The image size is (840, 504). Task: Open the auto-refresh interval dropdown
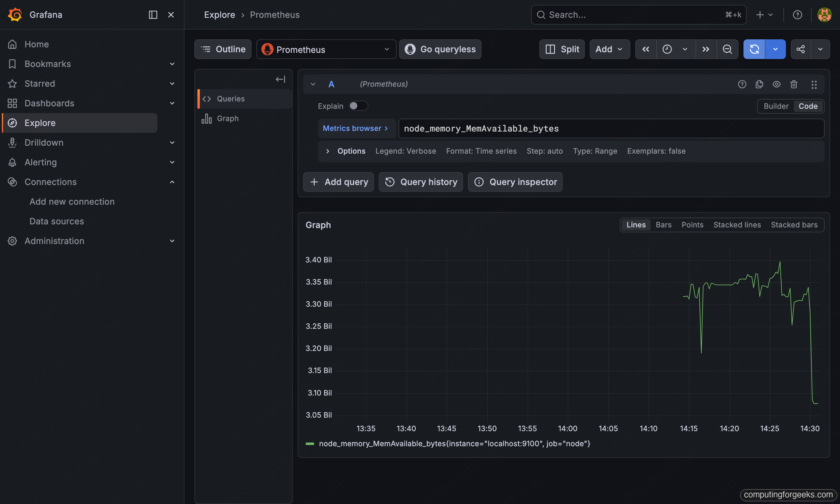775,49
